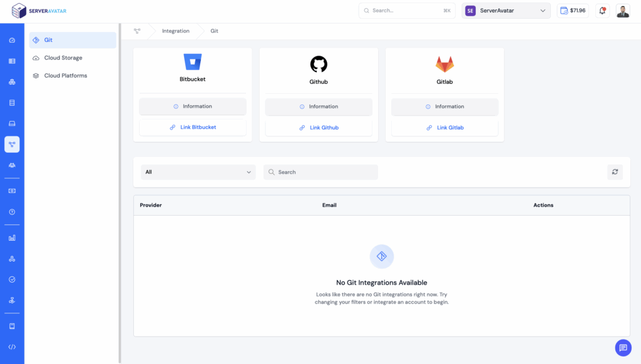Open the billing money sidebar icon
641x364 pixels.
click(12, 191)
